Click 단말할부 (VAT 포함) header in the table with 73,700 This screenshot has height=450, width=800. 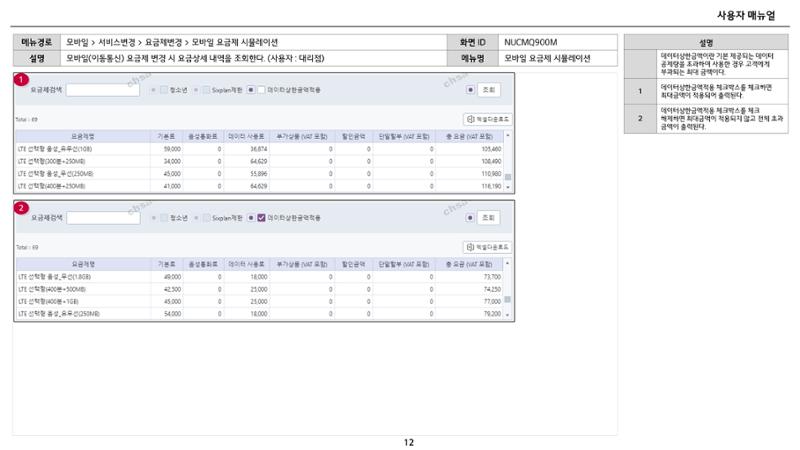tap(404, 264)
